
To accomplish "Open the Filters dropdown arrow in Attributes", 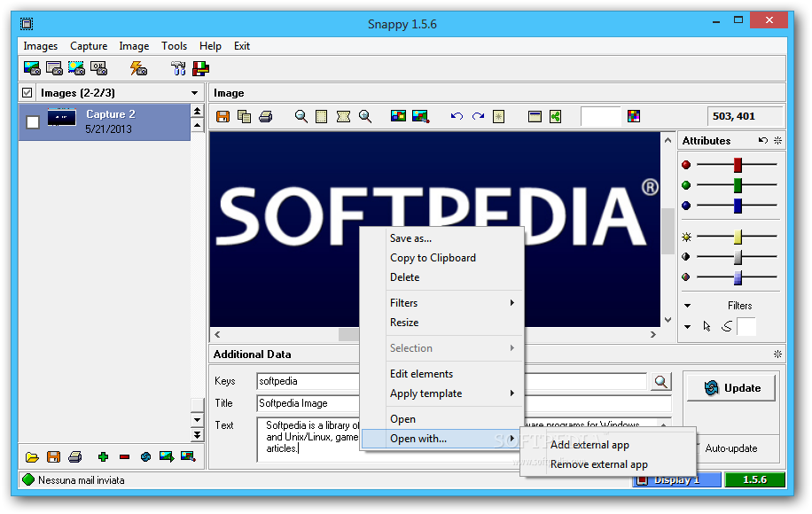I will (687, 306).
